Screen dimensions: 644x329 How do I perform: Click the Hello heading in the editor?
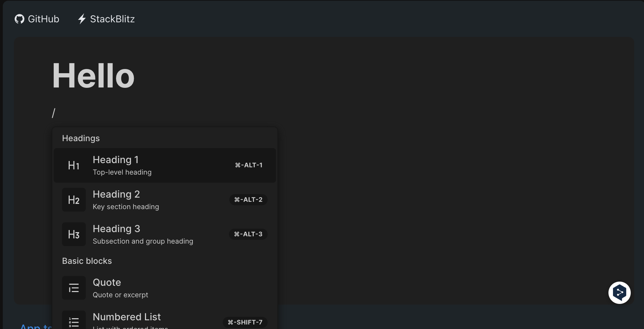click(x=93, y=76)
